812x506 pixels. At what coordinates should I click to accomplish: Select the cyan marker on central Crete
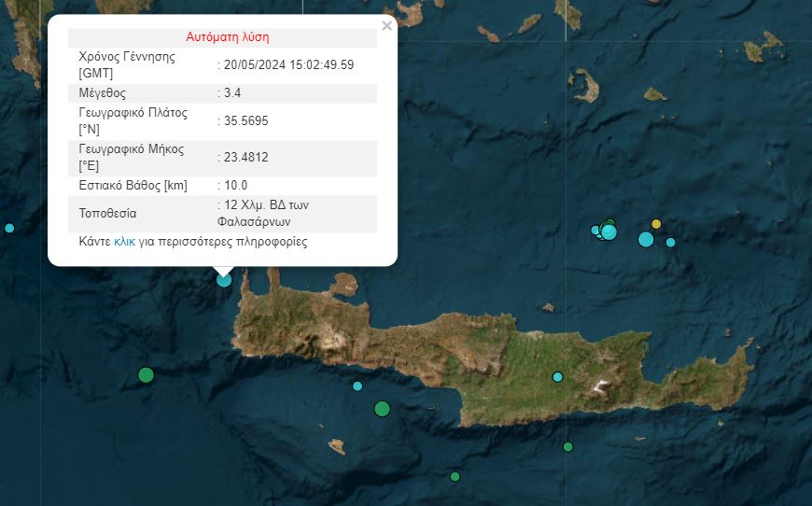pyautogui.click(x=558, y=377)
